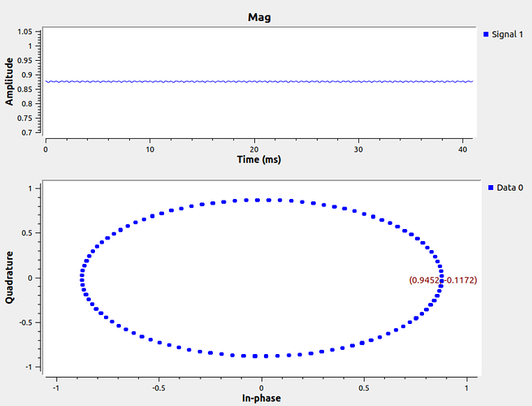
Task: Toggle the Data 0 legend entry
Action: pyautogui.click(x=505, y=188)
